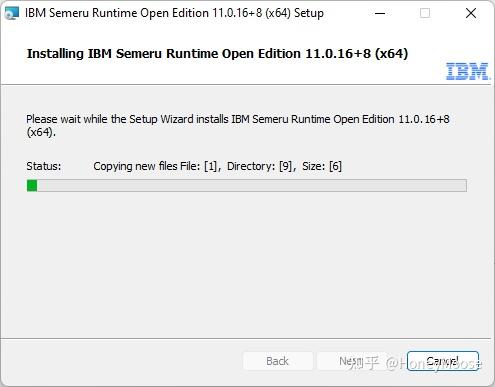Viewport: 495px width, 387px height.
Task: Click the blue IBM logo
Action: (x=468, y=71)
